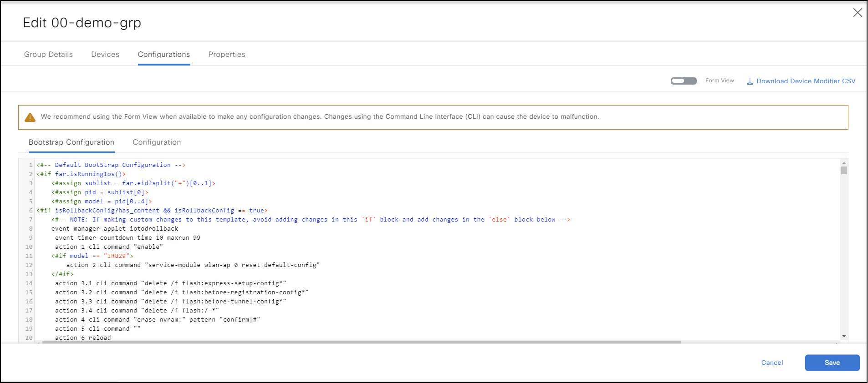Image resolution: width=868 pixels, height=383 pixels.
Task: Click the 'assign sublist' line
Action: pos(133,183)
